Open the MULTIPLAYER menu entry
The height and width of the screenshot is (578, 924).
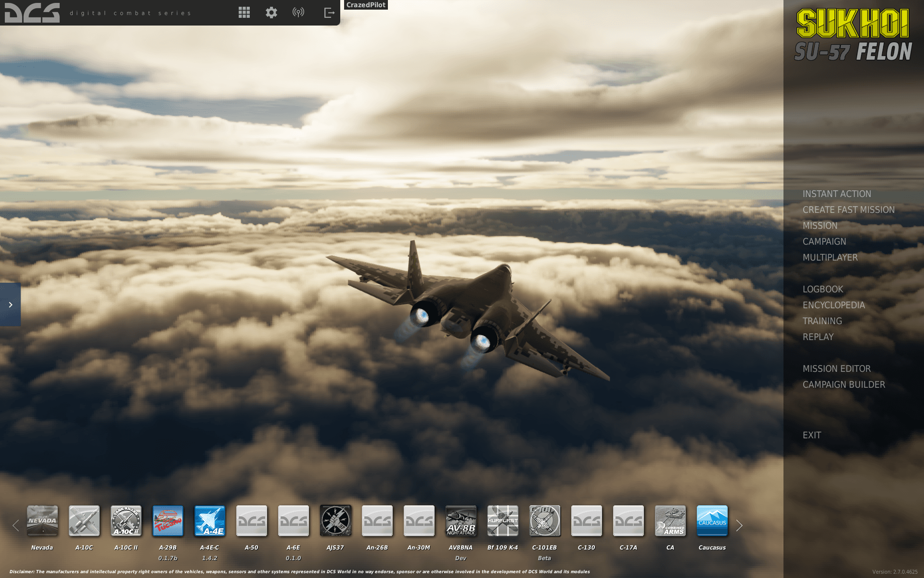point(830,258)
